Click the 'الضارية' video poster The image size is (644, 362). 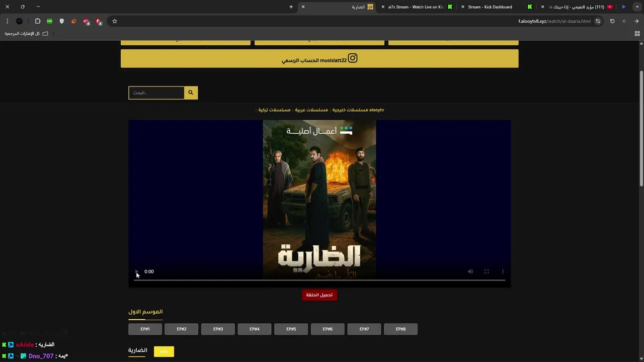click(319, 200)
